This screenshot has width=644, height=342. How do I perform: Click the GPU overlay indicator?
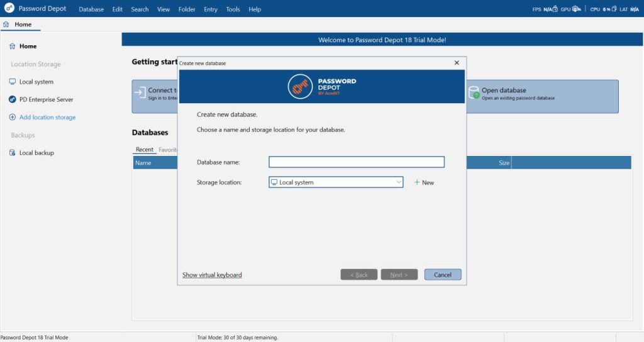[x=570, y=9]
